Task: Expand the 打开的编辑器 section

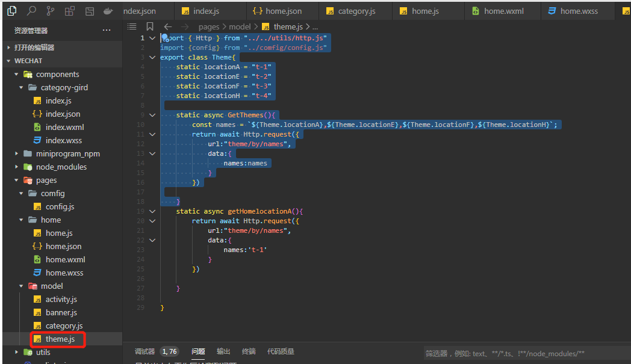Action: [x=34, y=48]
